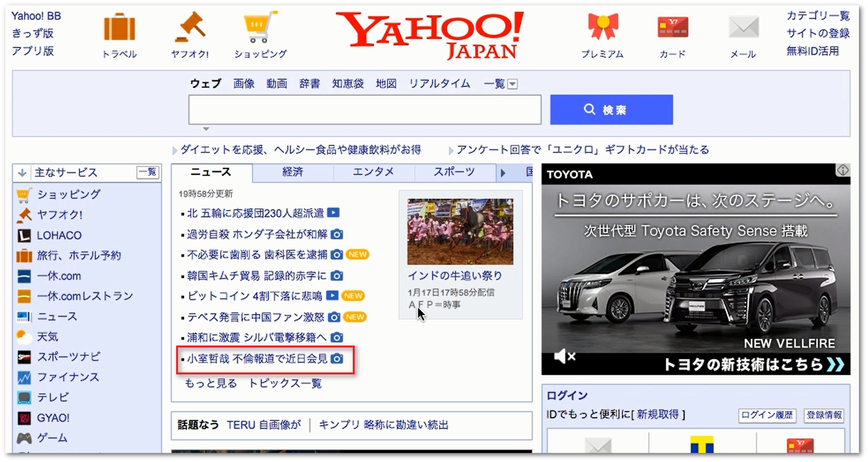Click the 一覧 button beside 主なサービス
Screen dimensions: 868x462
point(148,172)
